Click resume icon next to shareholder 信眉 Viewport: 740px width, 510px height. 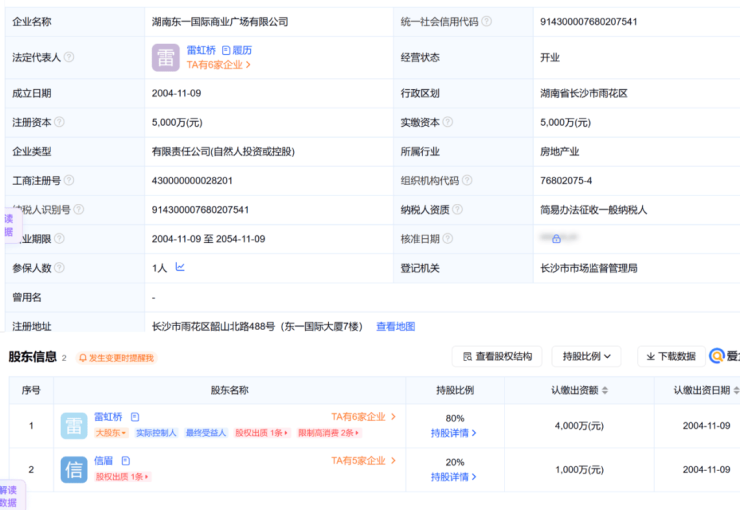126,461
